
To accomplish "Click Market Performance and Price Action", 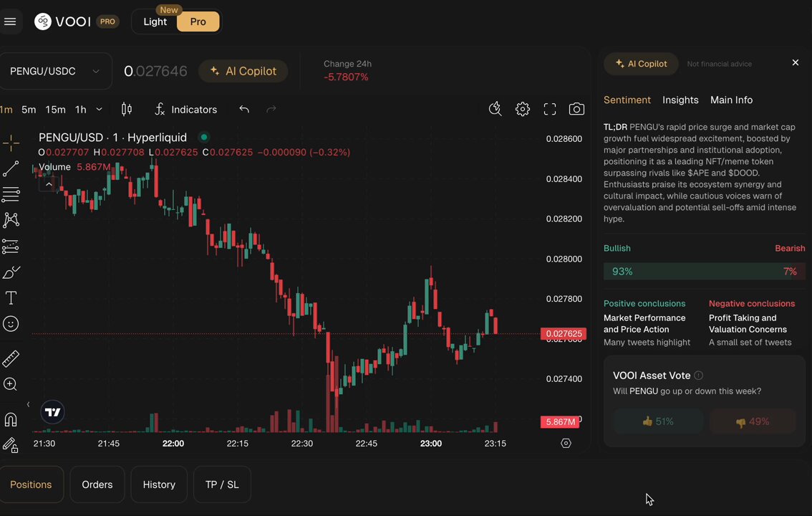I will (644, 324).
